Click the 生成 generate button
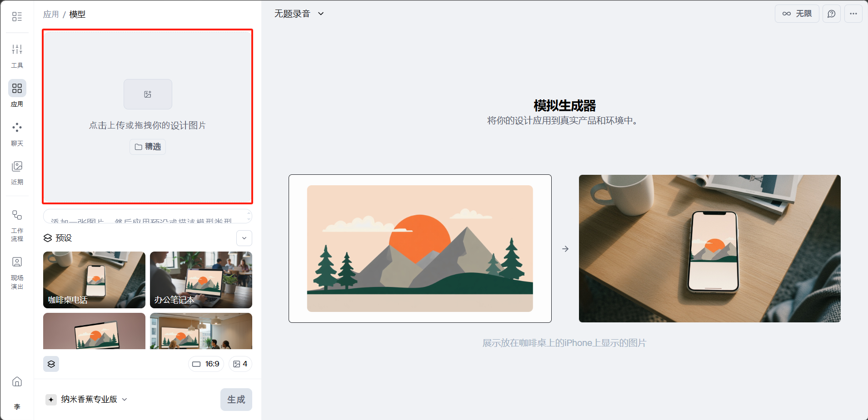Viewport: 868px width, 420px height. coord(236,400)
